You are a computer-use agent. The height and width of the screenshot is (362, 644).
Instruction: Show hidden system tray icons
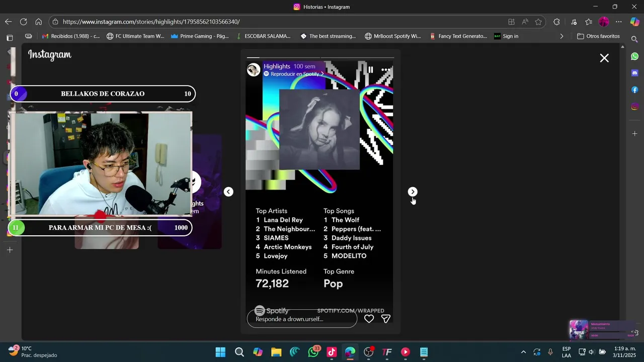(x=523, y=352)
